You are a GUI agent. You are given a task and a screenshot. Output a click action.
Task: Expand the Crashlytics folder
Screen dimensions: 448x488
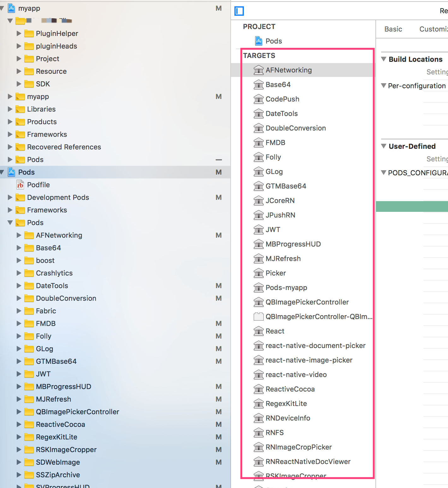tap(19, 273)
